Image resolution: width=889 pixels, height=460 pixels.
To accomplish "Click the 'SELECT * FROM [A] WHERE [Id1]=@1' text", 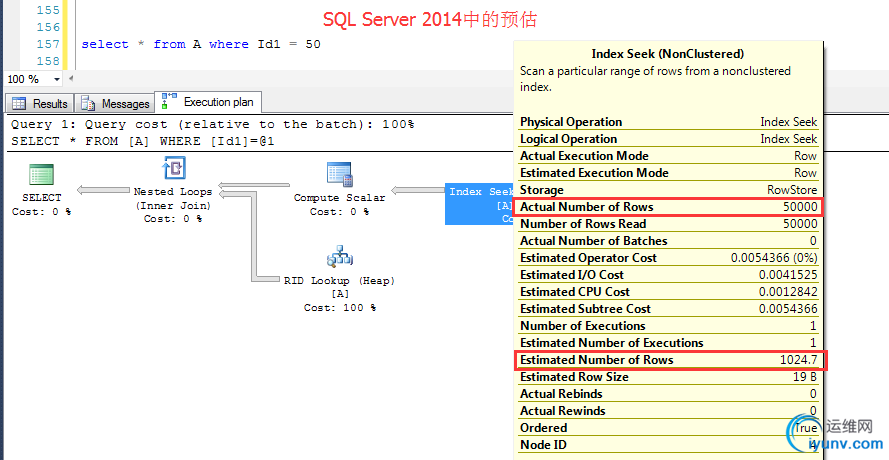I will click(143, 141).
